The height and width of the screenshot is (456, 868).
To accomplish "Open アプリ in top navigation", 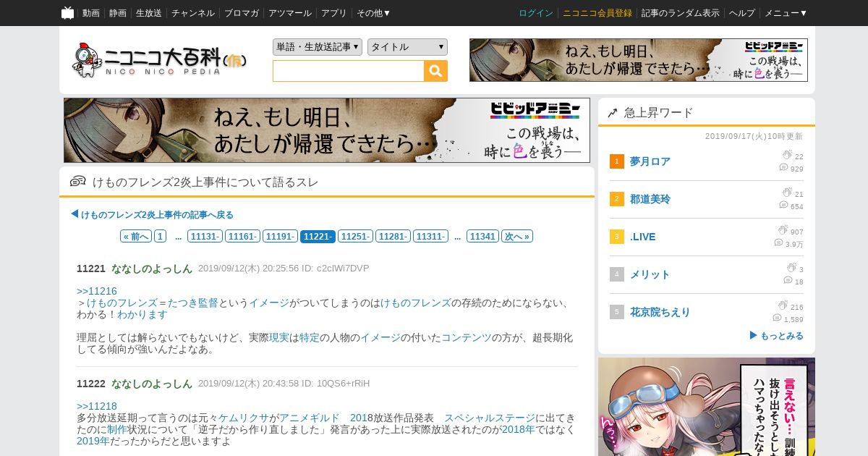I will coord(334,13).
